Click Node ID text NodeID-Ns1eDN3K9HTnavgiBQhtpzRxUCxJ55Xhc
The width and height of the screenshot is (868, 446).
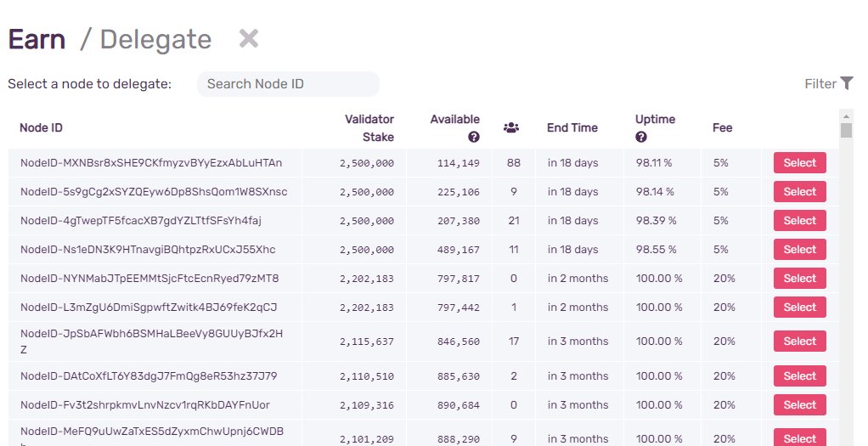(148, 249)
